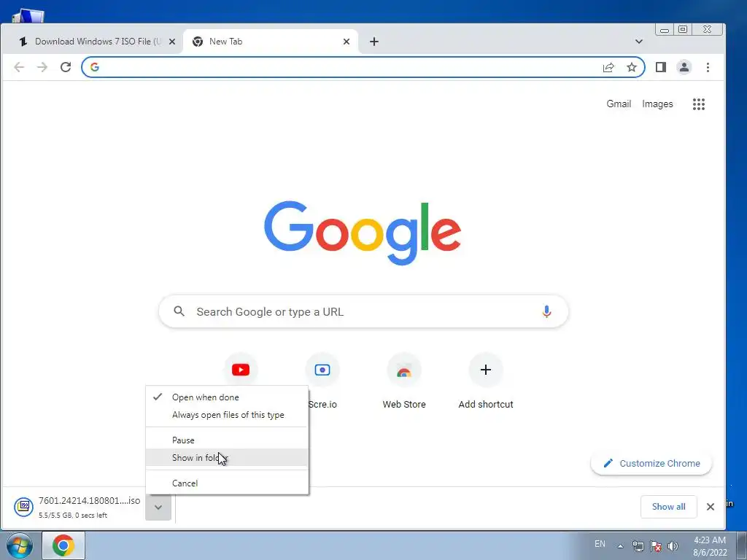Click the ISO download file item
The height and width of the screenshot is (560, 747).
[77, 507]
